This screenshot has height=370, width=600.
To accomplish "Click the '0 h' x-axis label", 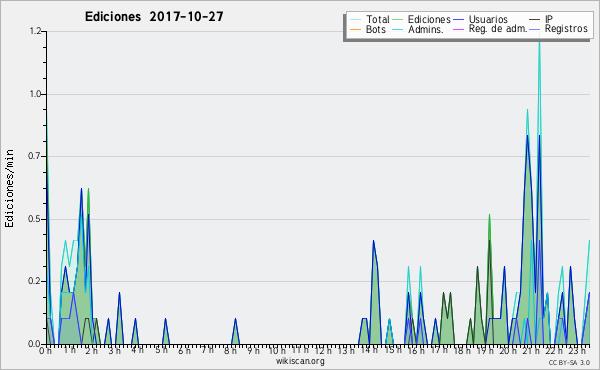I will tap(46, 350).
